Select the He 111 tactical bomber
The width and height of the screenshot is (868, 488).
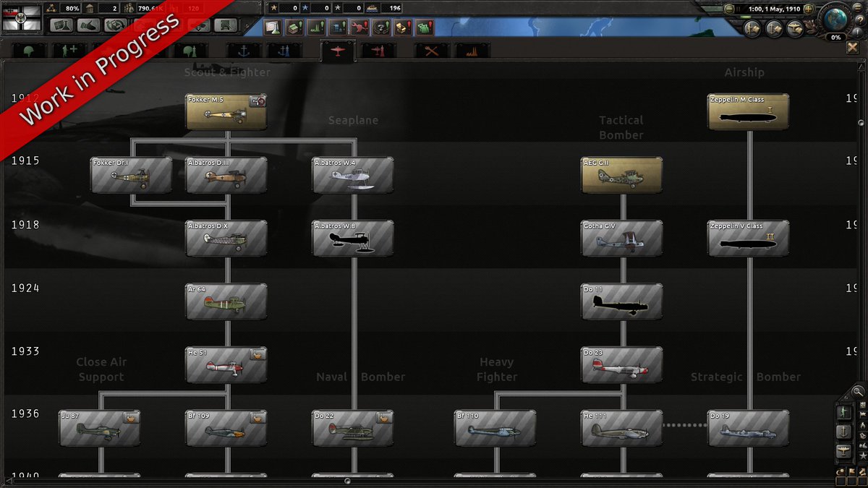click(622, 428)
